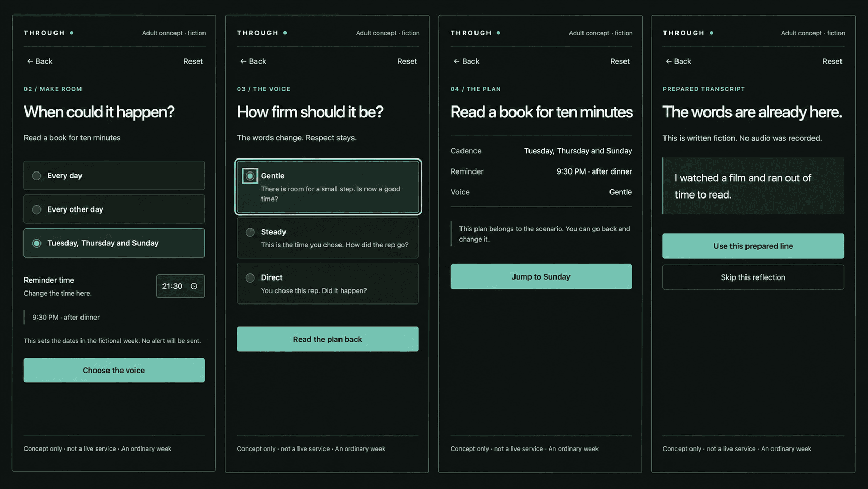Click the THROUGH logo on Make Room screen

pos(48,33)
